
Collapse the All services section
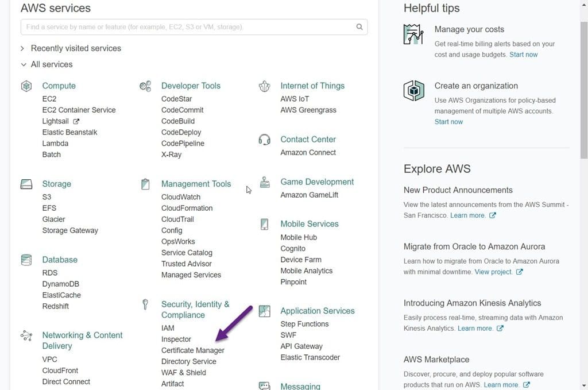tap(47, 64)
